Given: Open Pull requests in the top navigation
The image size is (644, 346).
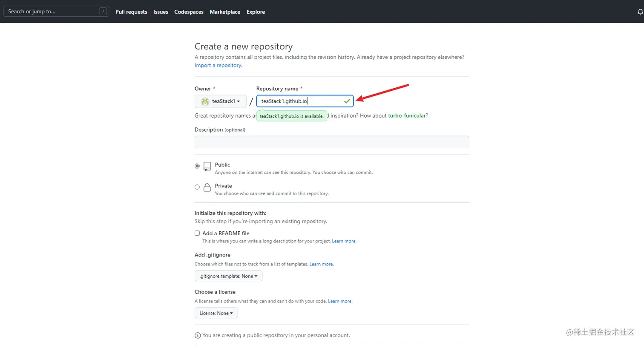Looking at the screenshot, I should click(131, 12).
